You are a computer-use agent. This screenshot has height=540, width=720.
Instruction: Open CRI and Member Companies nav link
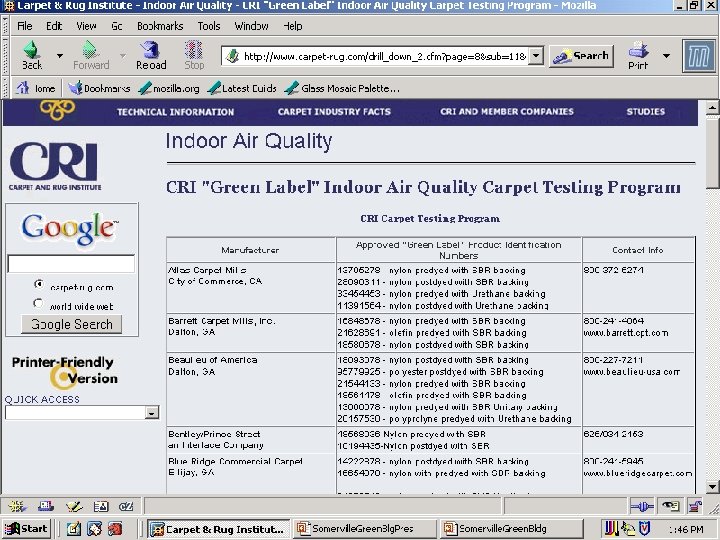pos(507,112)
